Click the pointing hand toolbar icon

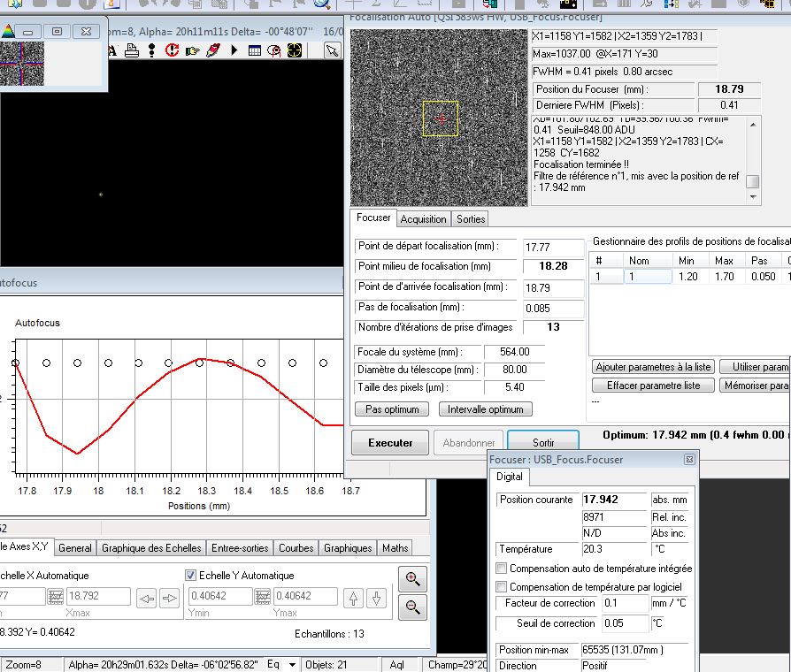(194, 50)
